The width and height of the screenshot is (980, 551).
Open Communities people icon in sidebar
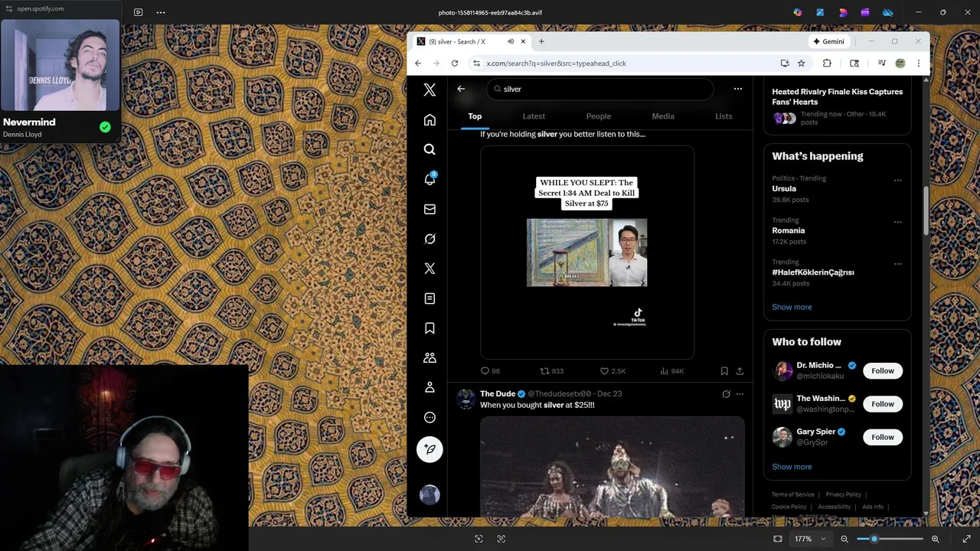click(430, 357)
